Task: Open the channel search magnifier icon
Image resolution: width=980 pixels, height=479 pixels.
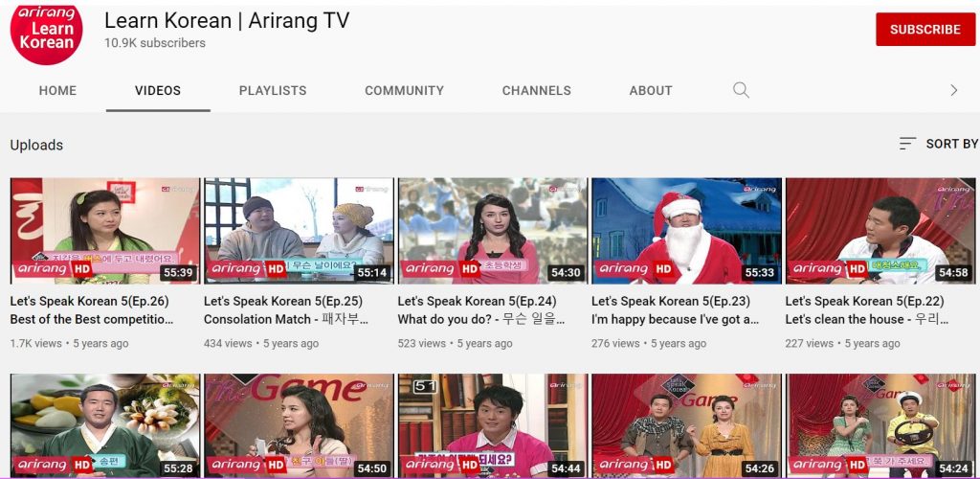Action: point(741,90)
